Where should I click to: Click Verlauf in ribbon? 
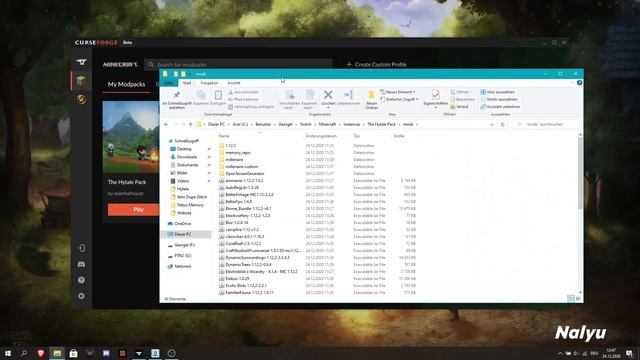coord(459,107)
